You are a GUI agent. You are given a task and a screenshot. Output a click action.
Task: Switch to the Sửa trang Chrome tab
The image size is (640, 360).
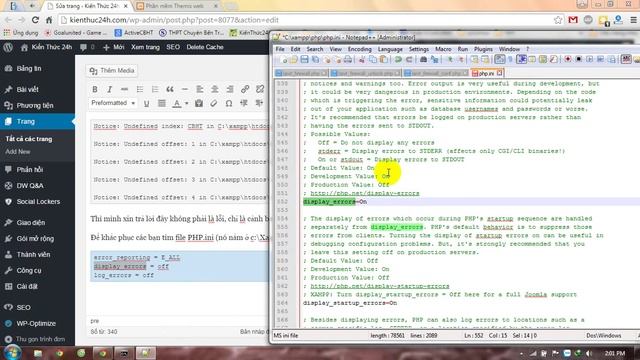[87, 6]
